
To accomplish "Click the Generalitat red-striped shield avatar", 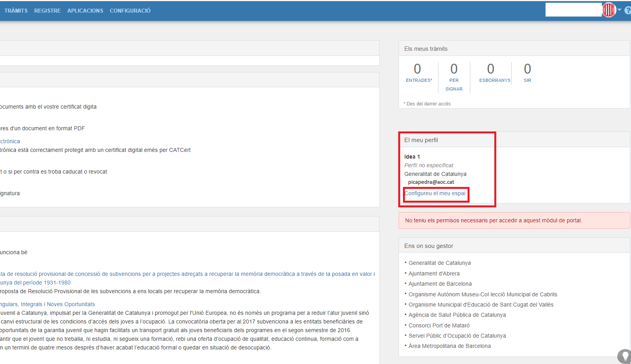I will tap(609, 10).
